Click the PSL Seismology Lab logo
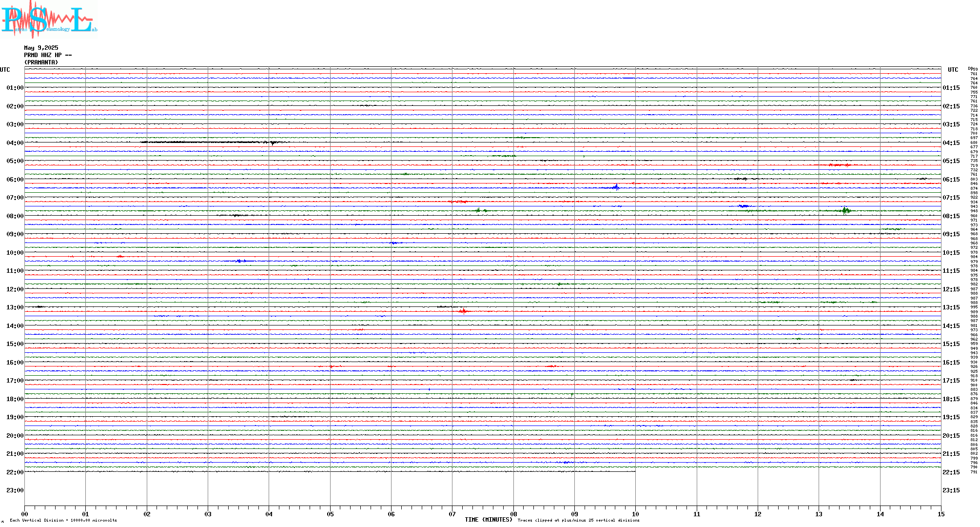The image size is (980, 527). (49, 19)
